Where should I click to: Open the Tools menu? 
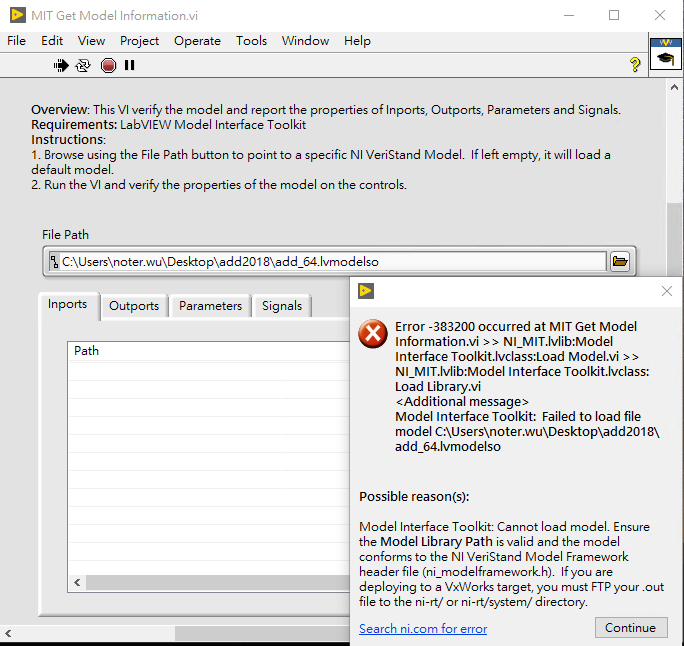(251, 41)
